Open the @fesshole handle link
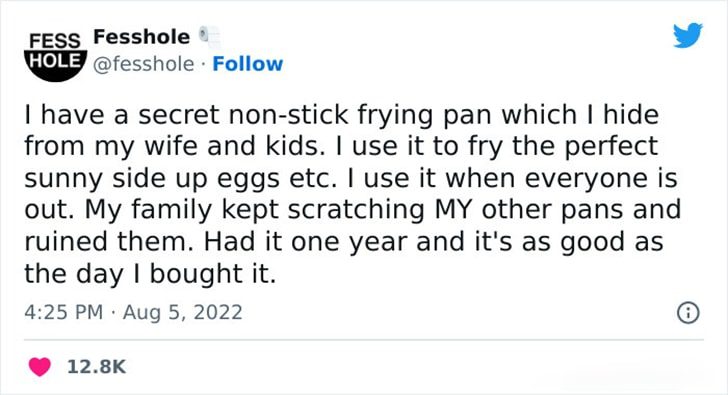728x395 pixels. click(x=143, y=64)
